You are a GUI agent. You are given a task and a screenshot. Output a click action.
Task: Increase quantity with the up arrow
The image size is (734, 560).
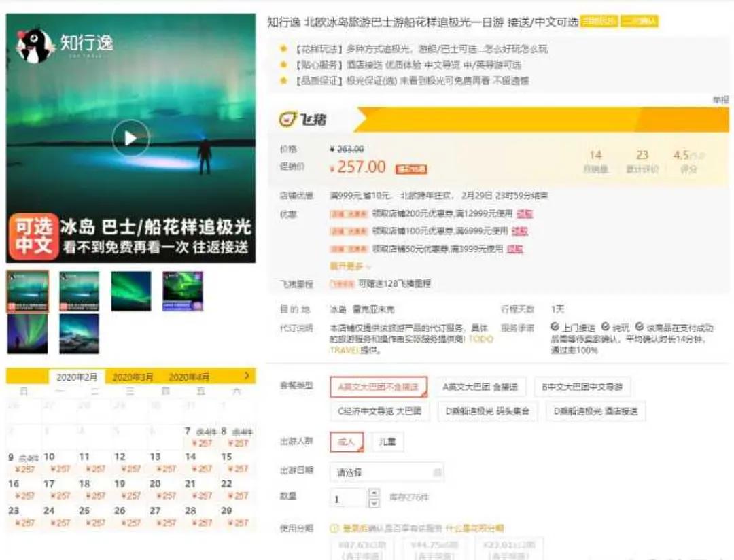pyautogui.click(x=374, y=493)
